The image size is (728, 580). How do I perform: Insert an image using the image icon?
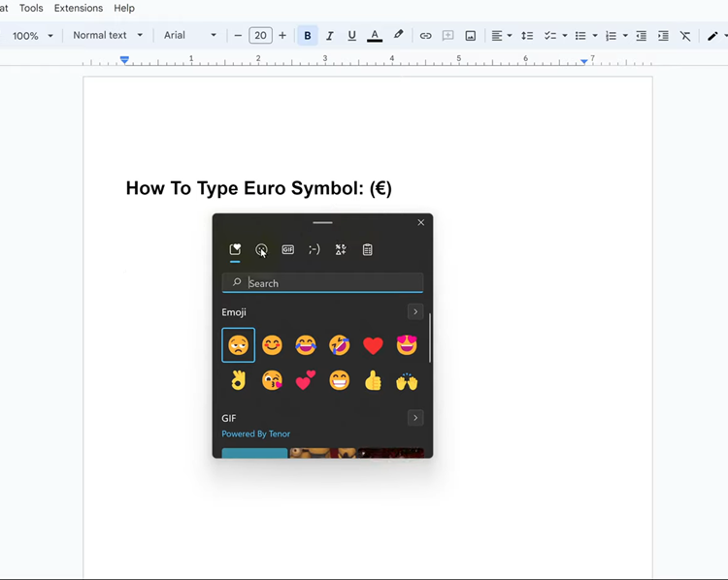(x=471, y=36)
